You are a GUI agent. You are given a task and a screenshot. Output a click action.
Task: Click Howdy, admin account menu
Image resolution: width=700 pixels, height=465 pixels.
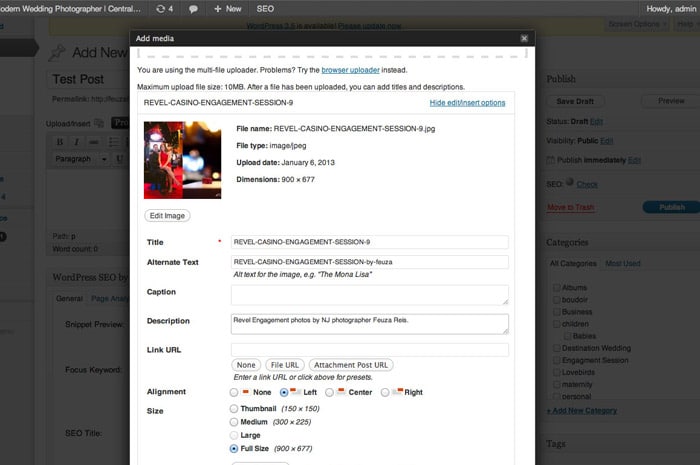pos(671,9)
